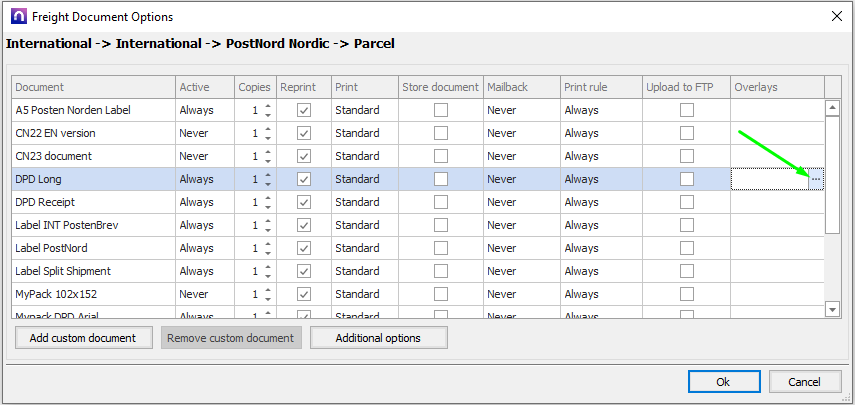Viewport: 855px width, 405px height.
Task: Click the application icon in title bar
Action: 17,16
